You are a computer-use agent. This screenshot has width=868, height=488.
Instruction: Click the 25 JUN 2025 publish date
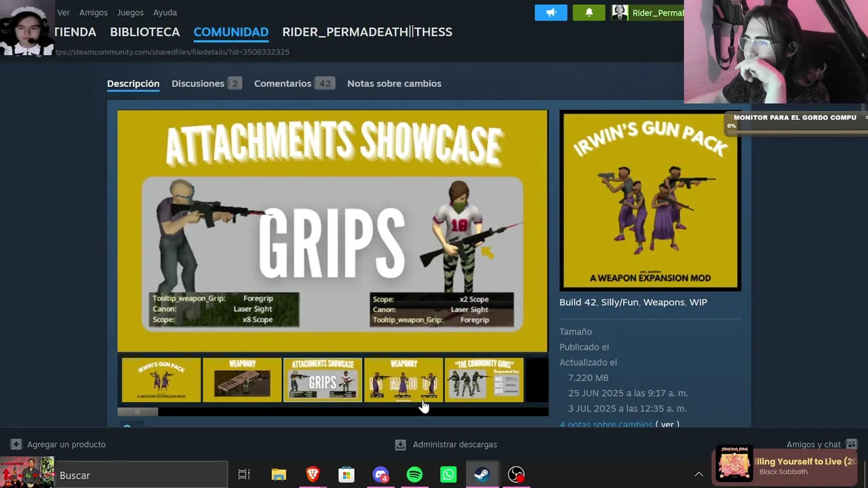[628, 393]
